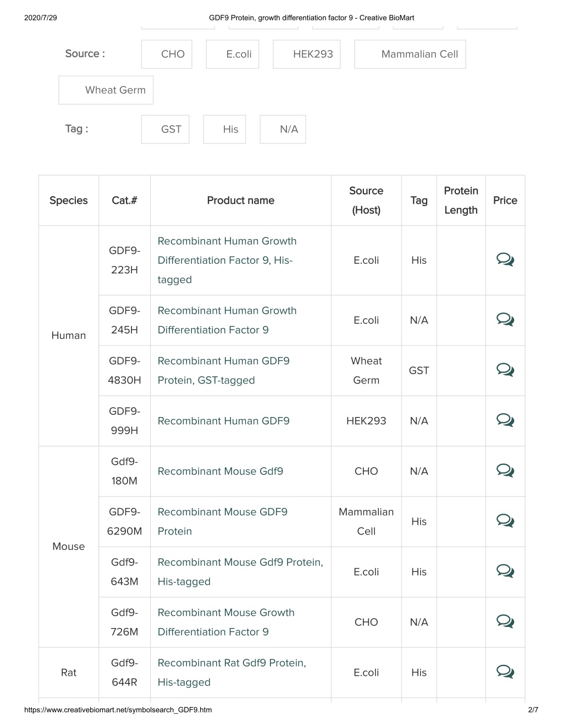Click the price inquiry icon for GDF9-245H
The image size is (563, 728).
tap(505, 319)
